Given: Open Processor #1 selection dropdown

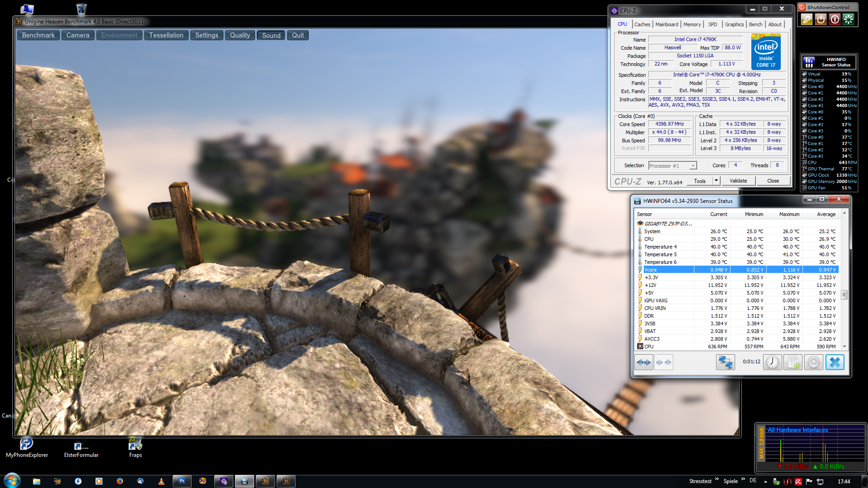Looking at the screenshot, I should (673, 166).
